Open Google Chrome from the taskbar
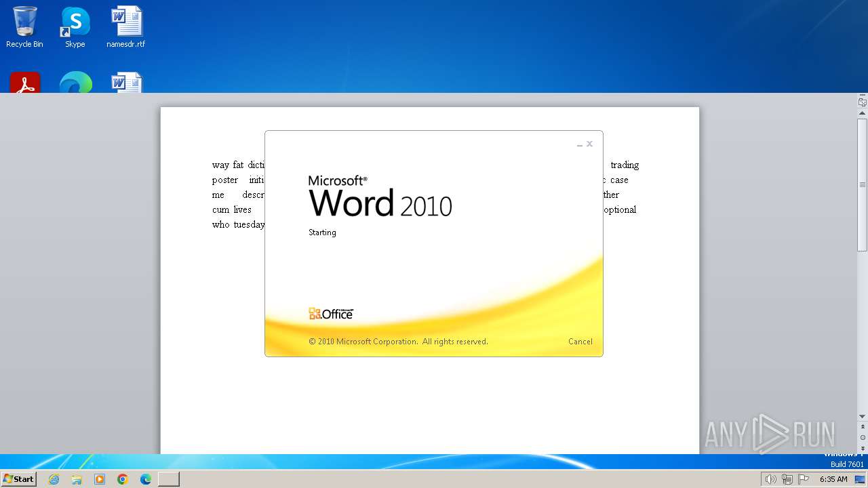 point(123,479)
